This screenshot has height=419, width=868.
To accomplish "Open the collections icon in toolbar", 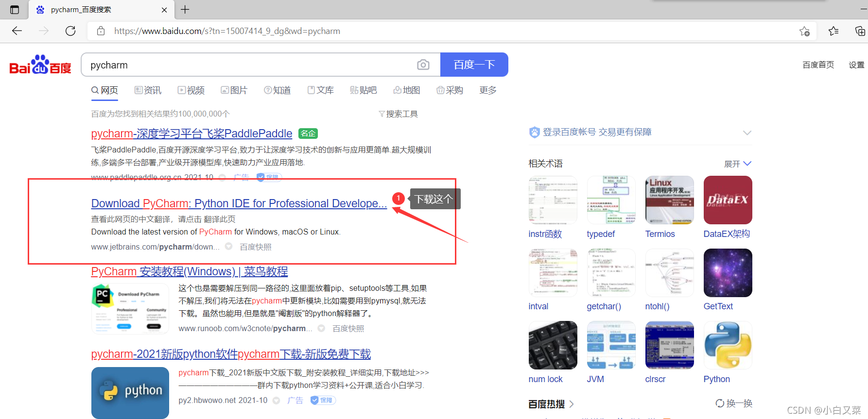I will click(x=860, y=31).
